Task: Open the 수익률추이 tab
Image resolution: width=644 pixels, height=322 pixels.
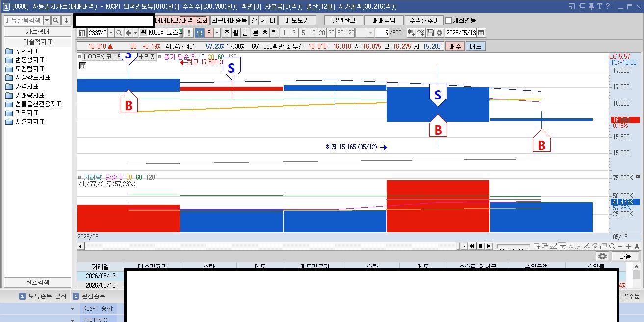Action: point(424,20)
